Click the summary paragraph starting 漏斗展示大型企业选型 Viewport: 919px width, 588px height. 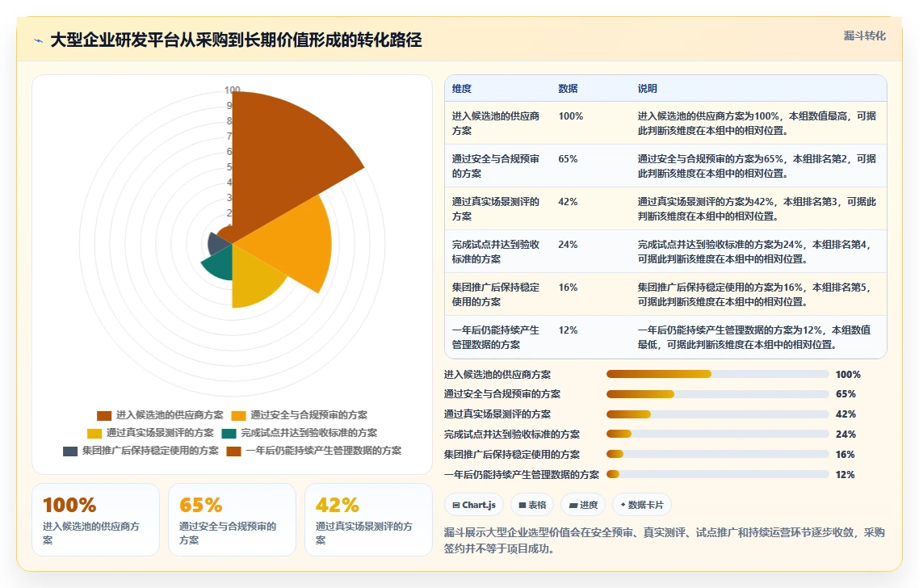[665, 540]
